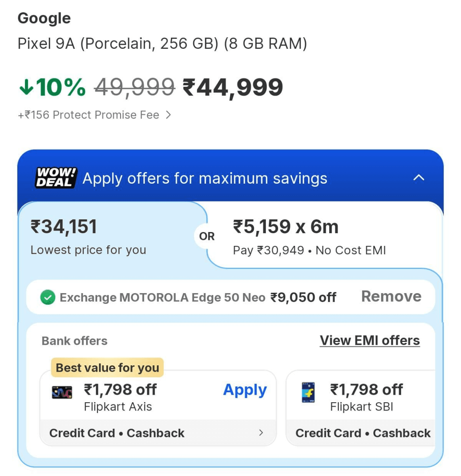The width and height of the screenshot is (461, 476).
Task: Apply the Flipkart Axis bank offer
Action: pos(245,390)
